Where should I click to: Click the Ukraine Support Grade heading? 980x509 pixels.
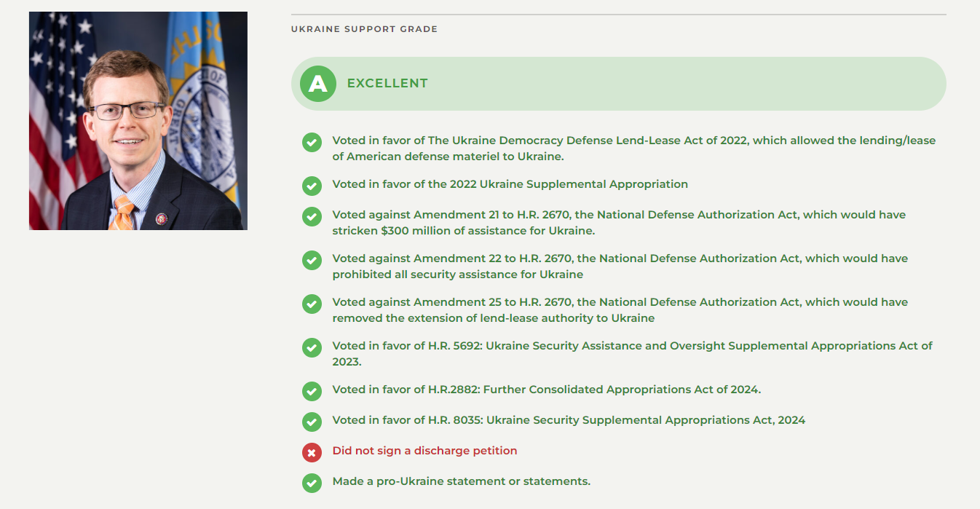point(364,29)
